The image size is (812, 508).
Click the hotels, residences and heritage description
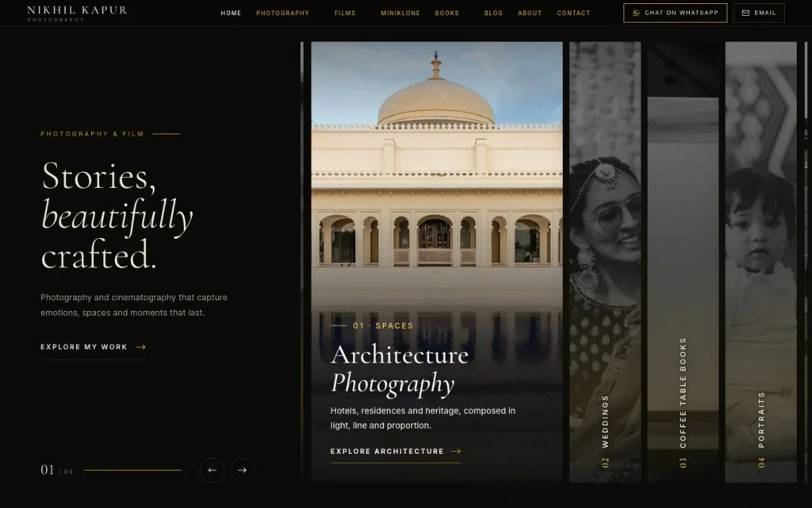[x=423, y=418]
